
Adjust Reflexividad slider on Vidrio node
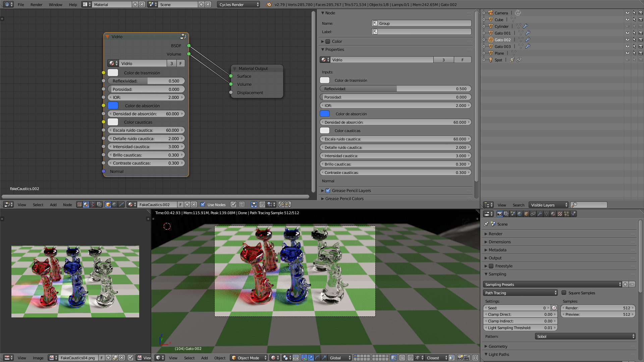[146, 81]
